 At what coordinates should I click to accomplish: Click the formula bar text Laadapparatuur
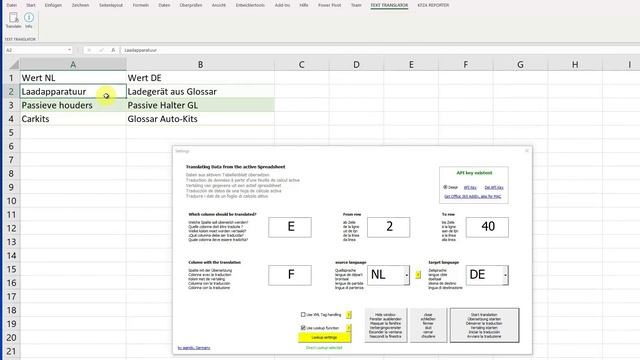pyautogui.click(x=140, y=50)
